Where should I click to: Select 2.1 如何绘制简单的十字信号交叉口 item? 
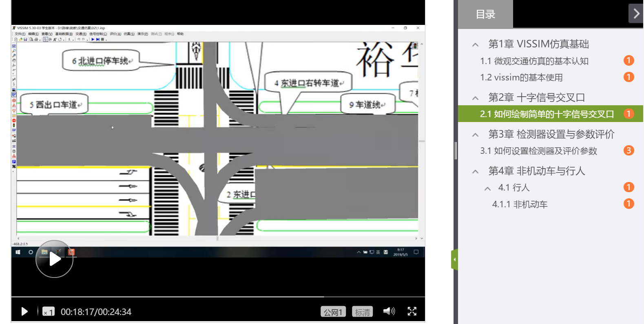coord(547,114)
